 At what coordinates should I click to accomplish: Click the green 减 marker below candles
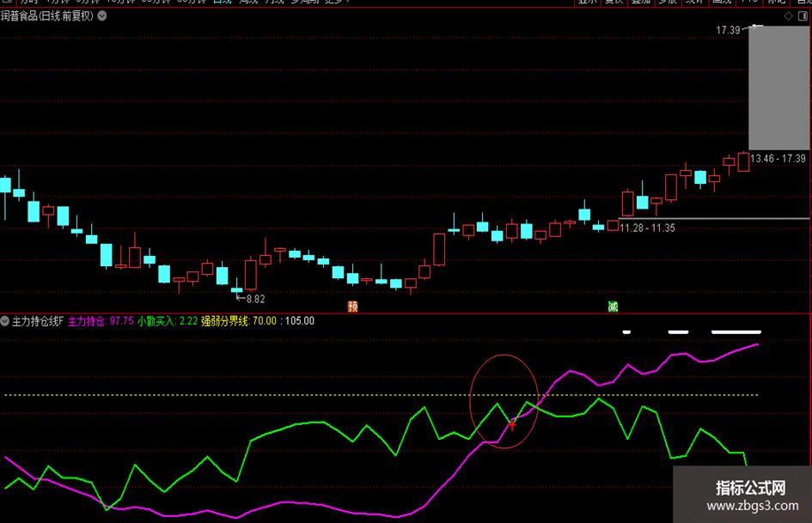(614, 307)
